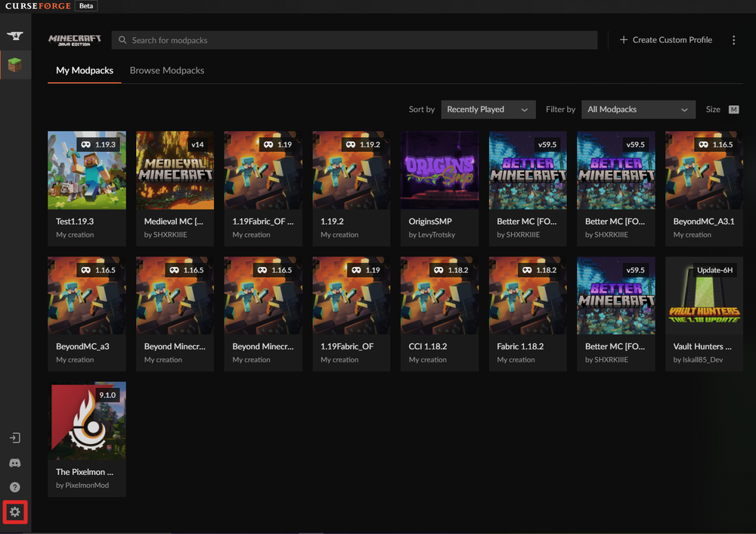Screen dimensions: 756x534
Task: Click the CurseForge anvil home icon
Action: 14,36
